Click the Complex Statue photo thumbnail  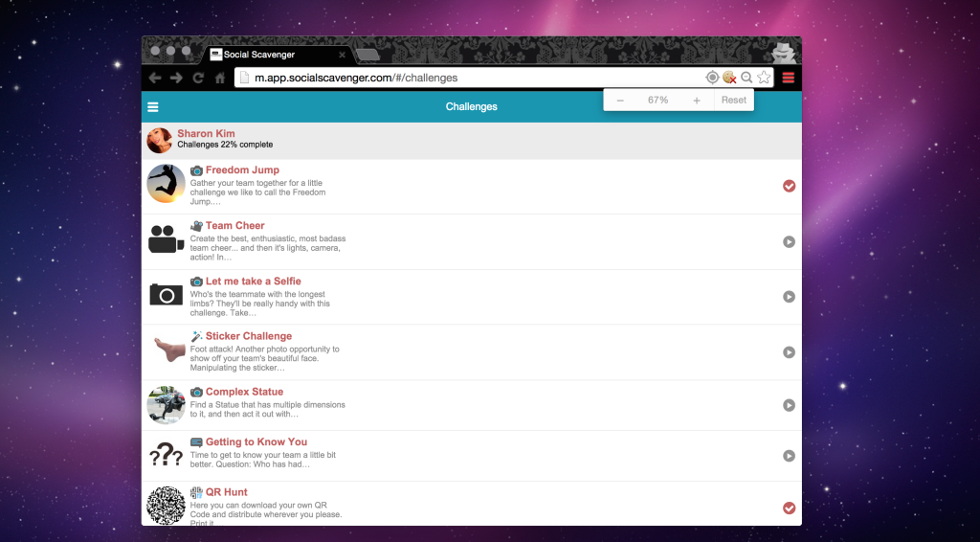166,405
